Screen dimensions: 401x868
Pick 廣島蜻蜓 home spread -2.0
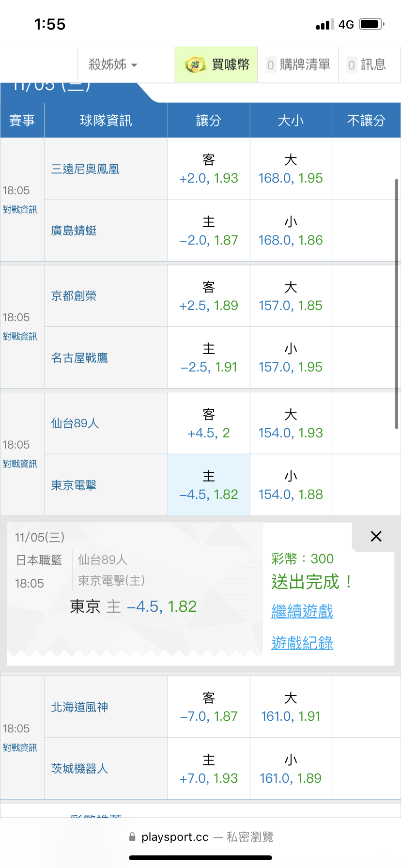point(209,231)
